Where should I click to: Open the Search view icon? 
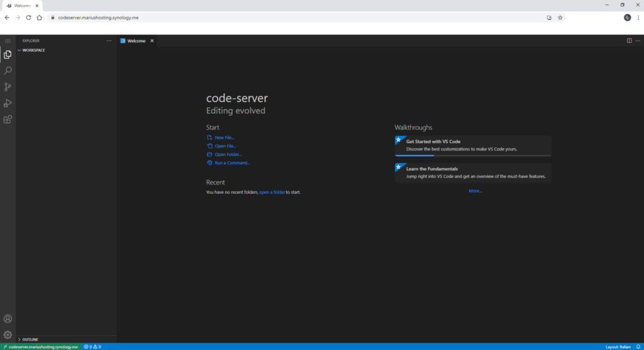(x=8, y=71)
